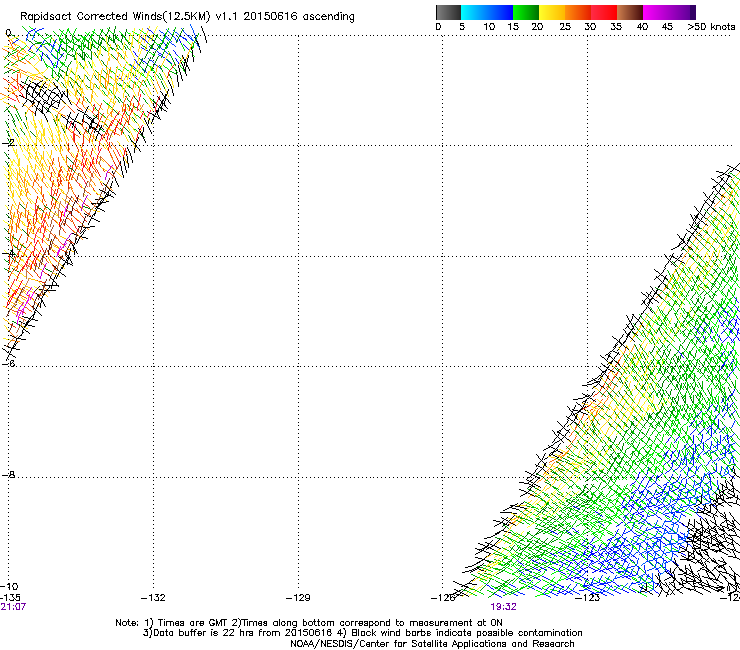Click the purple pass time '21:07'
Viewport: 740px width, 650px height.
pos(13,607)
